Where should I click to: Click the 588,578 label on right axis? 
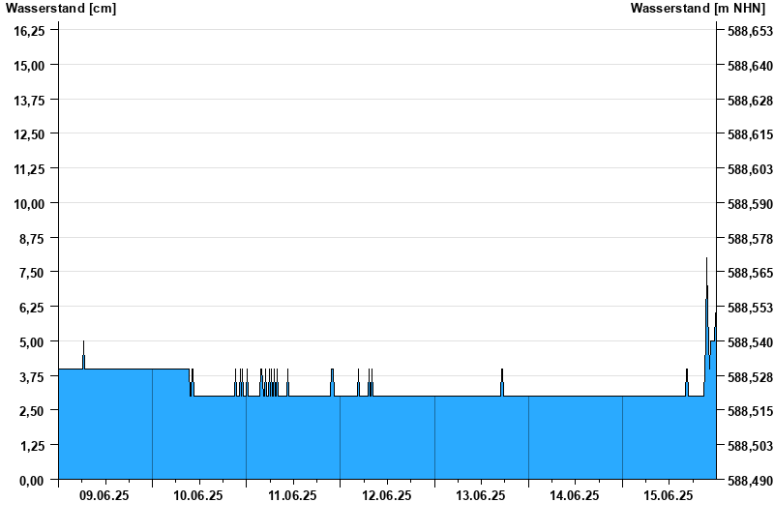[751, 238]
